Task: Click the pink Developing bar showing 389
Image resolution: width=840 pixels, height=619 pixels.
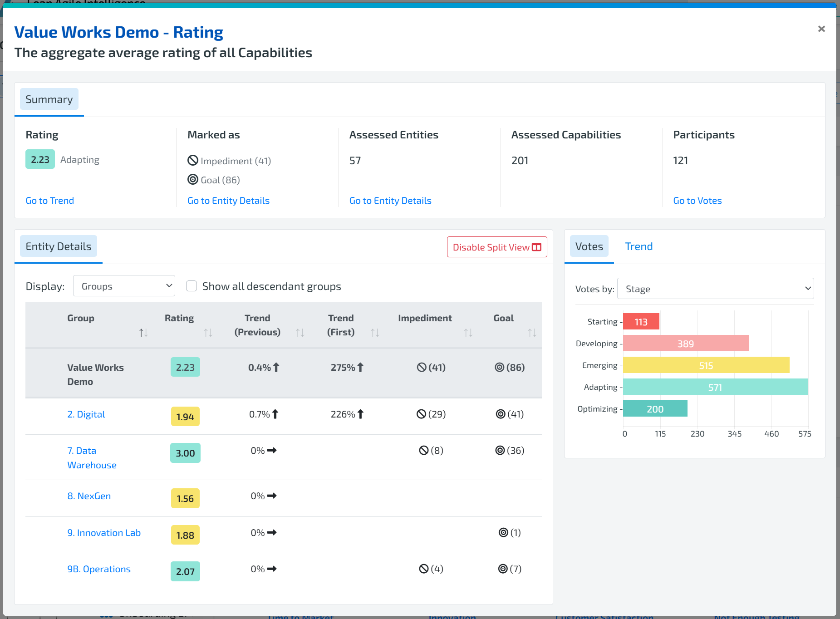Action: (686, 343)
